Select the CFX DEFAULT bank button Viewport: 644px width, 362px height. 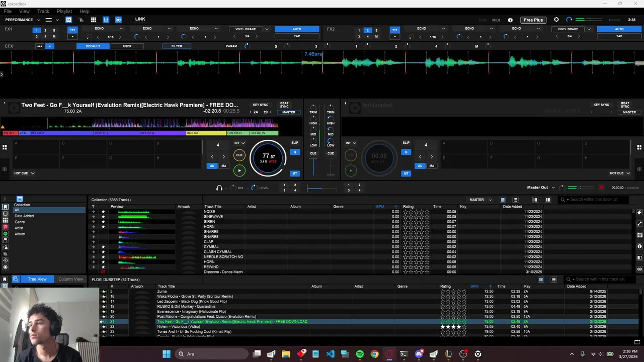click(93, 46)
